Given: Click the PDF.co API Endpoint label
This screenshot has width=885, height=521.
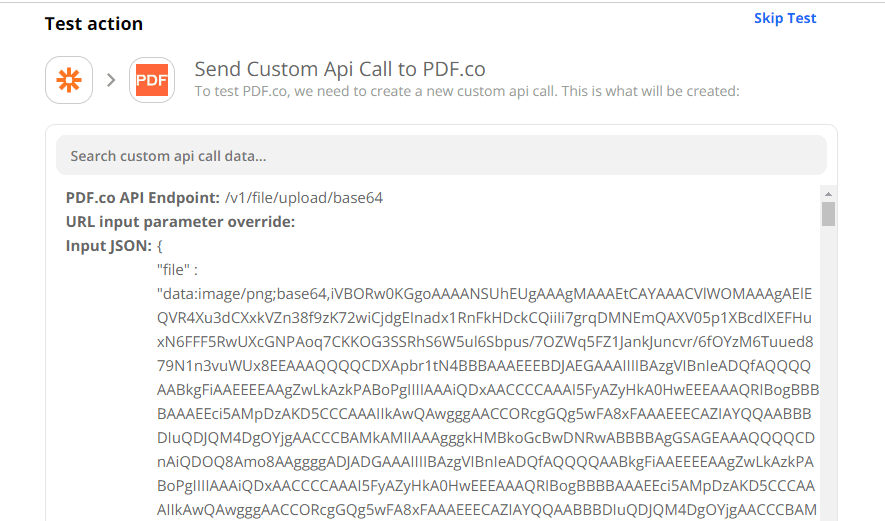Looking at the screenshot, I should tap(143, 198).
